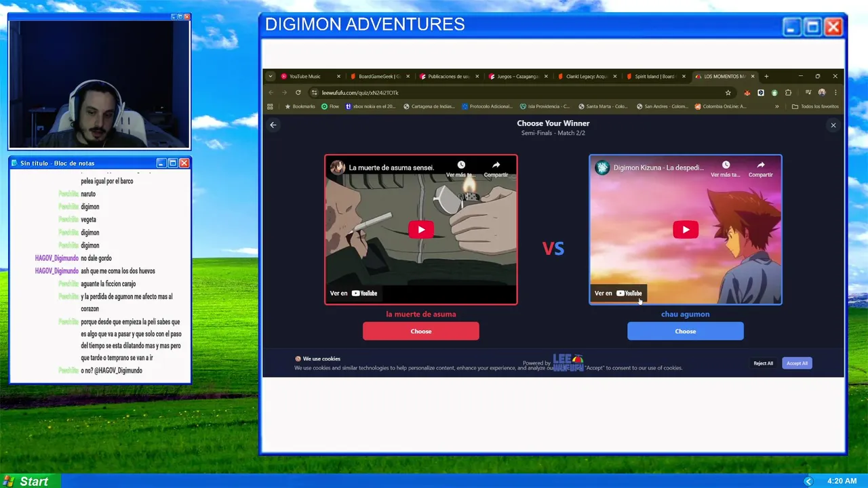
Task: Close the YouTube Music tab
Action: click(338, 77)
